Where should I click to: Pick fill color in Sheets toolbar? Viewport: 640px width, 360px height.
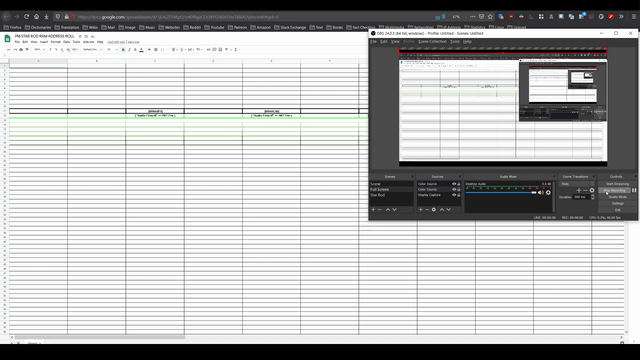tap(149, 49)
